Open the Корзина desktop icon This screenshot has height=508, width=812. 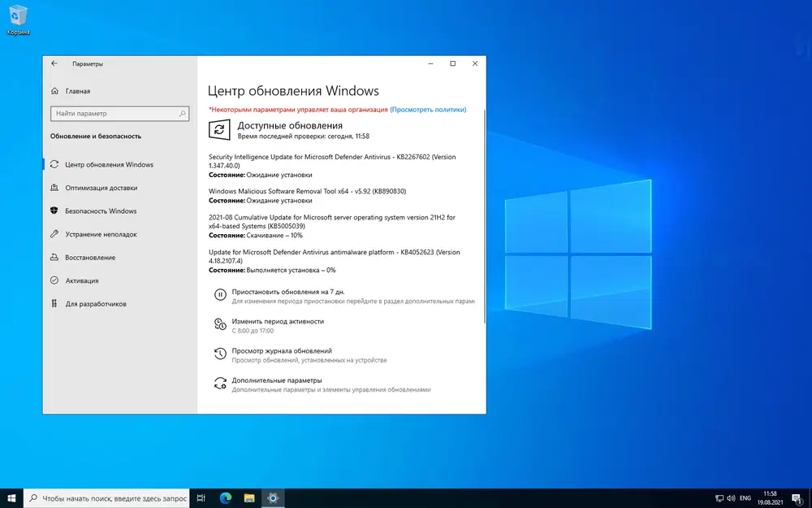[x=18, y=18]
